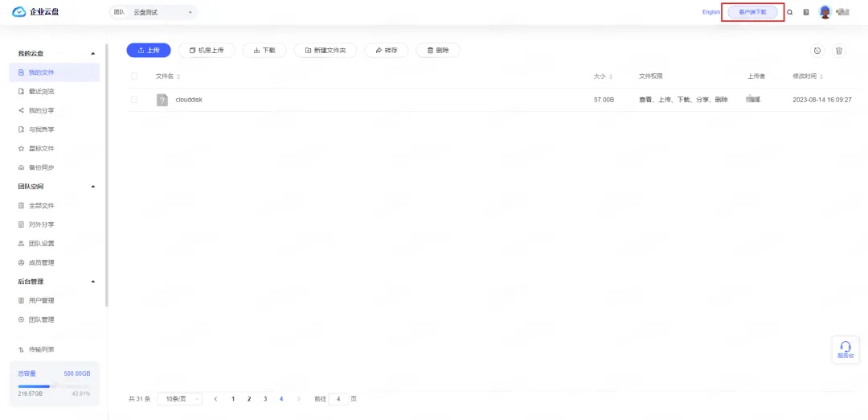
Task: Tick the clouddisk row checkbox
Action: coord(134,100)
